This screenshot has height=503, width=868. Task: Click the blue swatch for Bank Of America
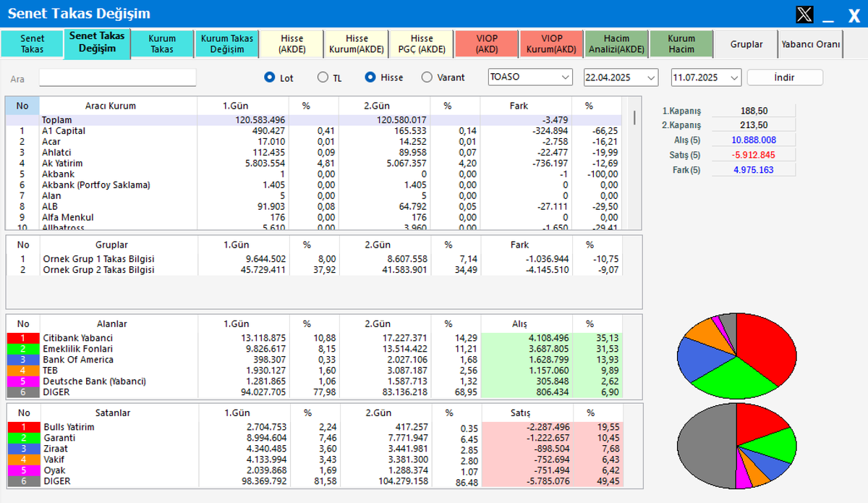tap(23, 360)
